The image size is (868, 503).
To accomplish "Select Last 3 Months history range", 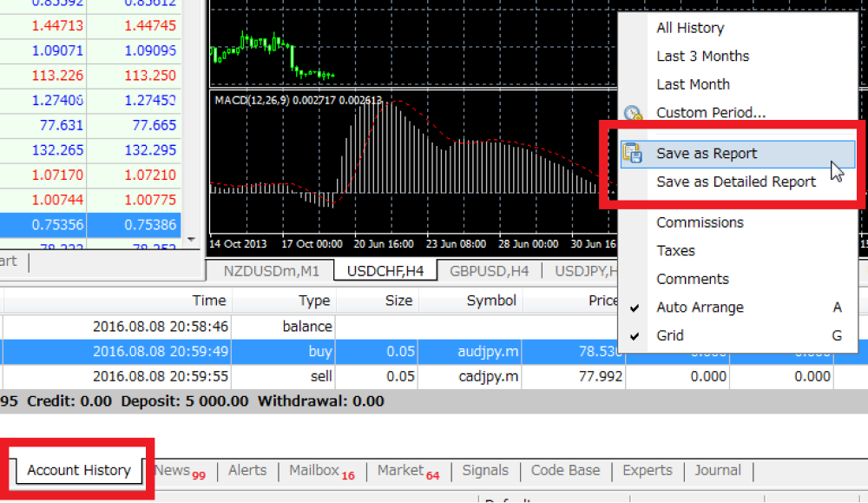I will [702, 56].
